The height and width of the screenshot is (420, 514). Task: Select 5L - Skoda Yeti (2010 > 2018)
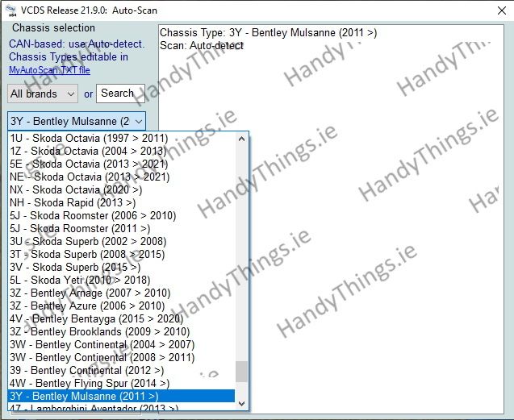pyautogui.click(x=121, y=280)
